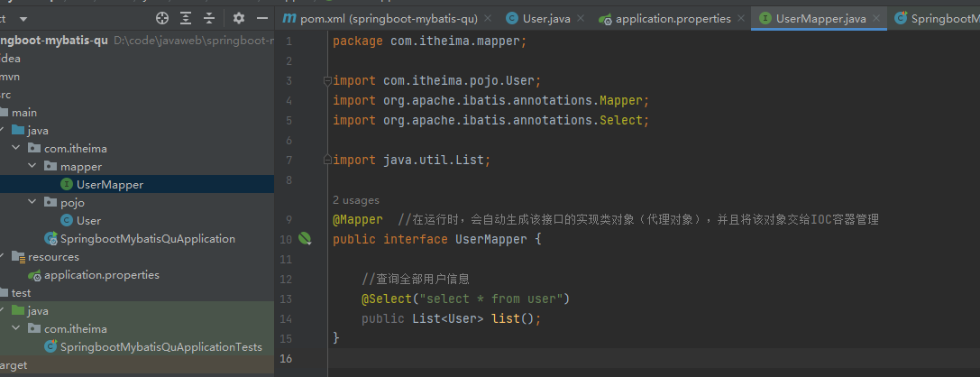Open the project view dropdown arrow
Image resolution: width=980 pixels, height=377 pixels.
(x=23, y=19)
